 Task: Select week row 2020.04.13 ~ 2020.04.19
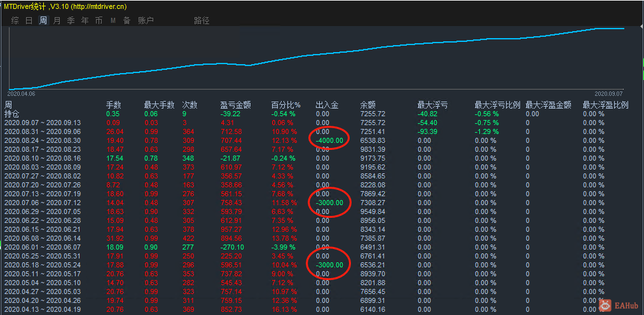pyautogui.click(x=42, y=309)
